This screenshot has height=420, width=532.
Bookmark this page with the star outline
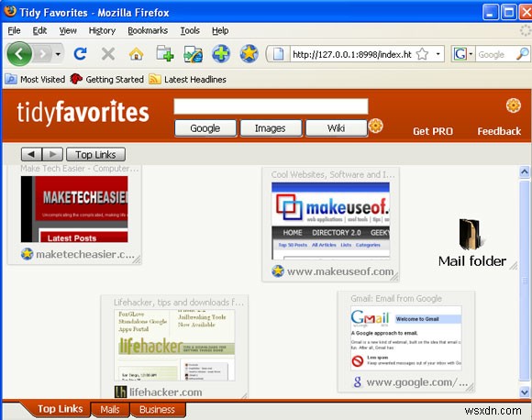(423, 54)
